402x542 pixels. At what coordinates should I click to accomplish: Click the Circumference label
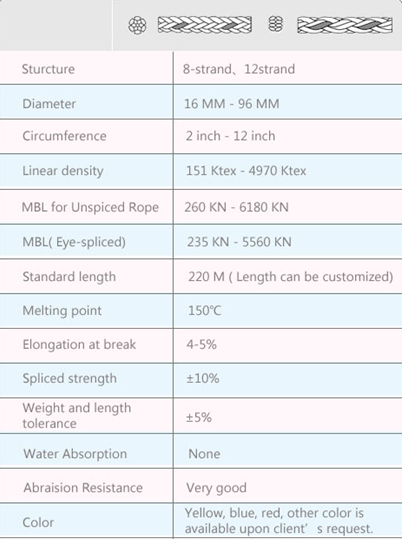tap(64, 136)
